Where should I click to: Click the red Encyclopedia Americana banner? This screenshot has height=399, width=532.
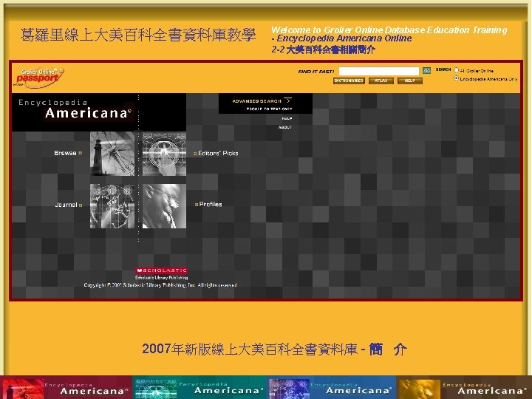point(66,387)
